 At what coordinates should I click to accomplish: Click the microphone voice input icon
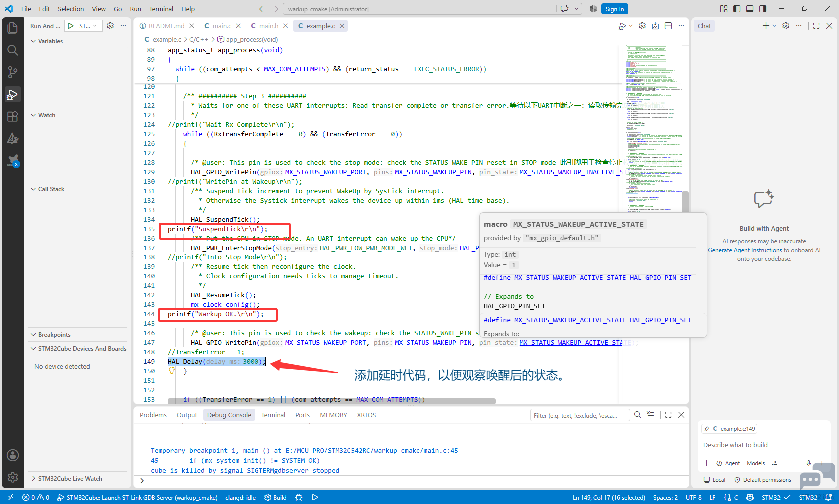coord(809,463)
